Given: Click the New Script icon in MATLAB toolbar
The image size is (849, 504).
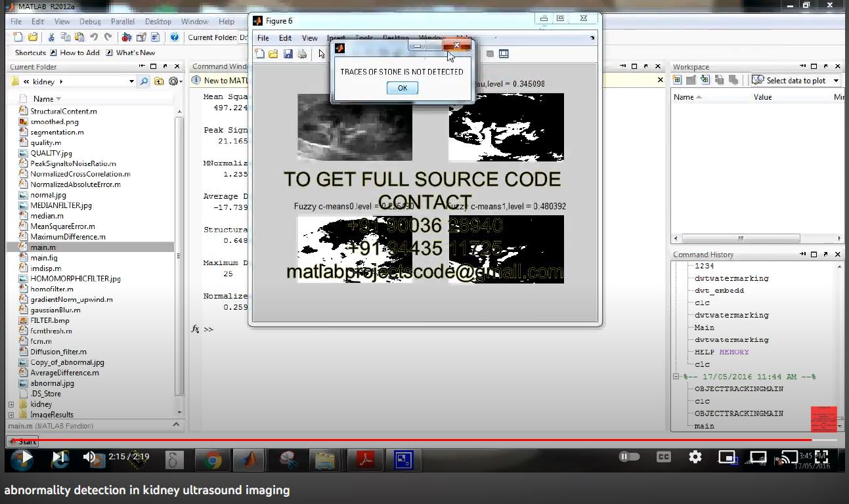Looking at the screenshot, I should [x=18, y=37].
